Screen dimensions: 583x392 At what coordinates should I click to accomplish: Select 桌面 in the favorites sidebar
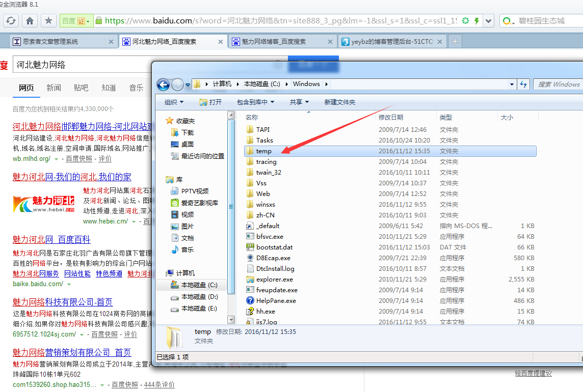(182, 144)
